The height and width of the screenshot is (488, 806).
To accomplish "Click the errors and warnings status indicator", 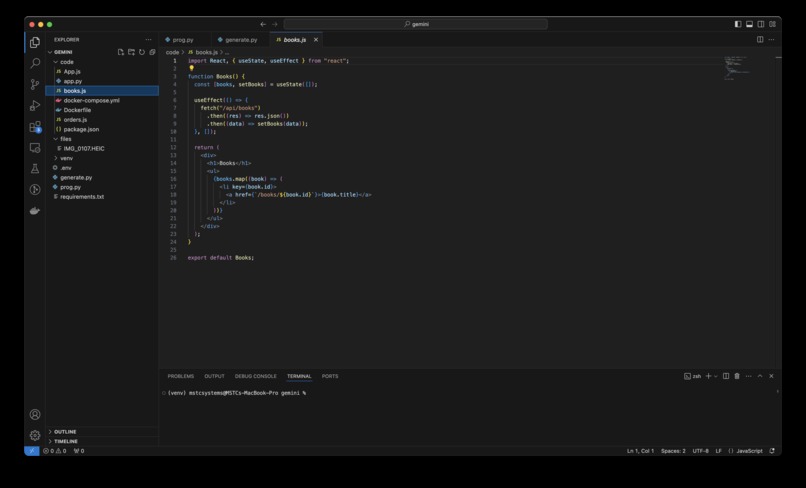I will (x=54, y=451).
